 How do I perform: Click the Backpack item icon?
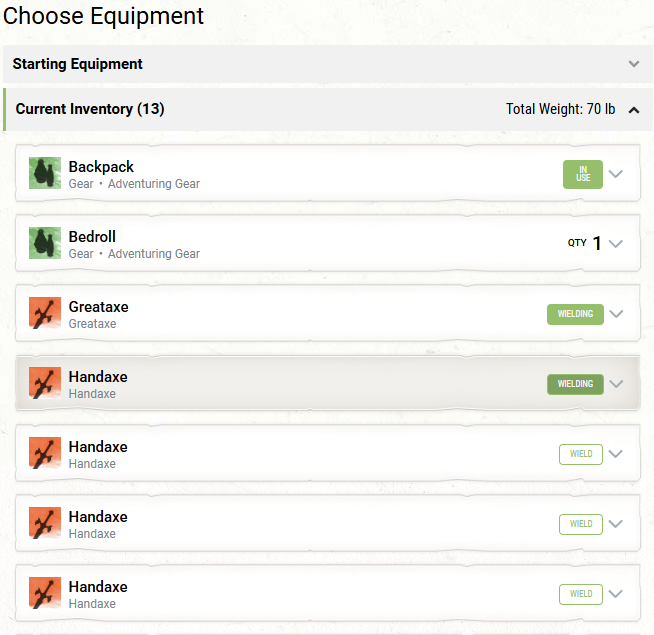45,173
